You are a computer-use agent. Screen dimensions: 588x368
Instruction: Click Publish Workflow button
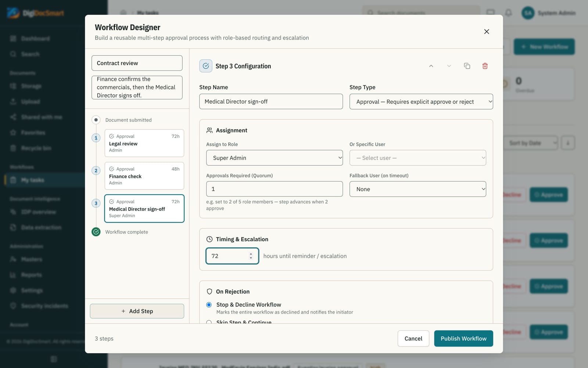pos(463,339)
